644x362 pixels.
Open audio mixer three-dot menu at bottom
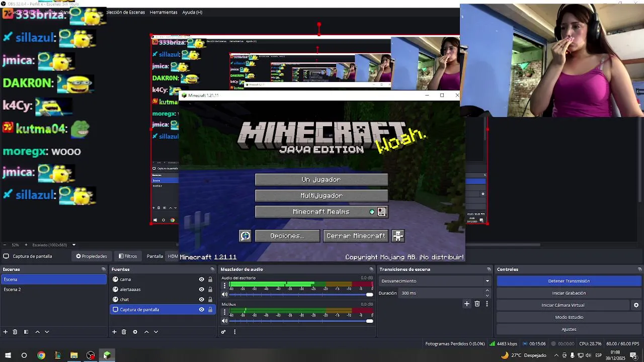pyautogui.click(x=234, y=332)
